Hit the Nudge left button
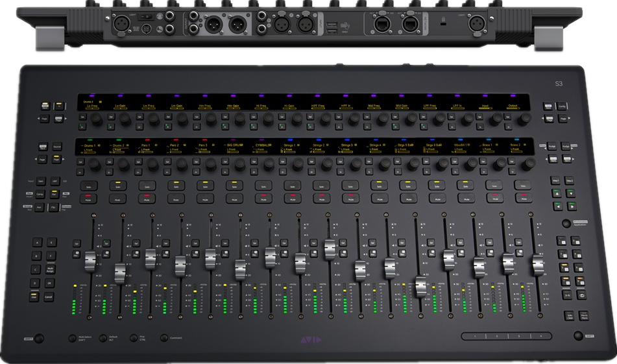 (x=551, y=146)
